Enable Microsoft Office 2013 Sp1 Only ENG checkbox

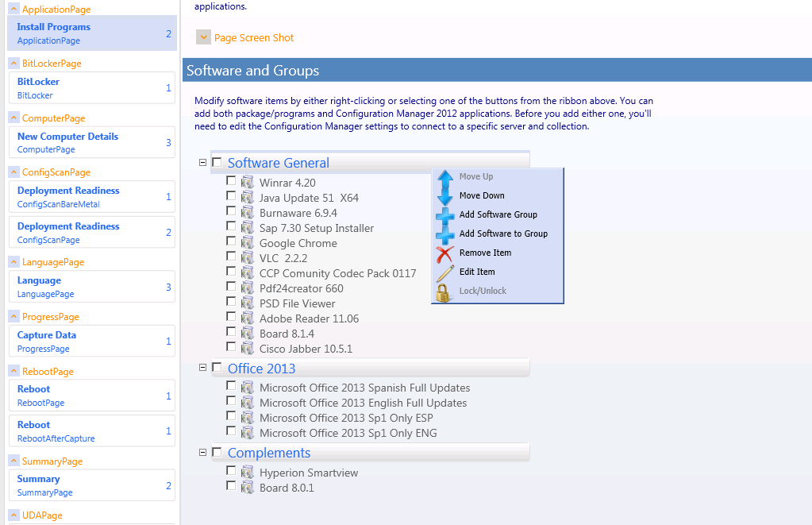coord(231,431)
